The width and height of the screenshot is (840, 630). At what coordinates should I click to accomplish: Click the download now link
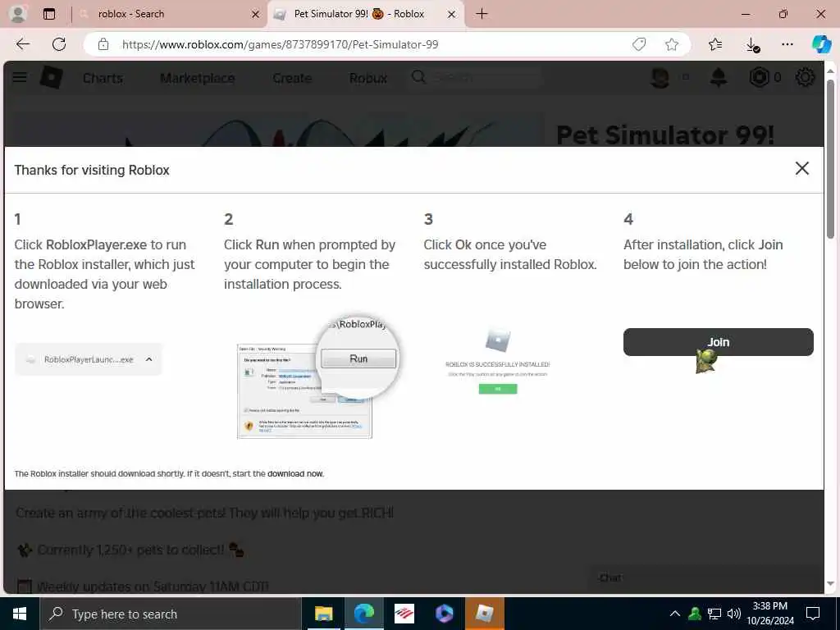pos(295,473)
